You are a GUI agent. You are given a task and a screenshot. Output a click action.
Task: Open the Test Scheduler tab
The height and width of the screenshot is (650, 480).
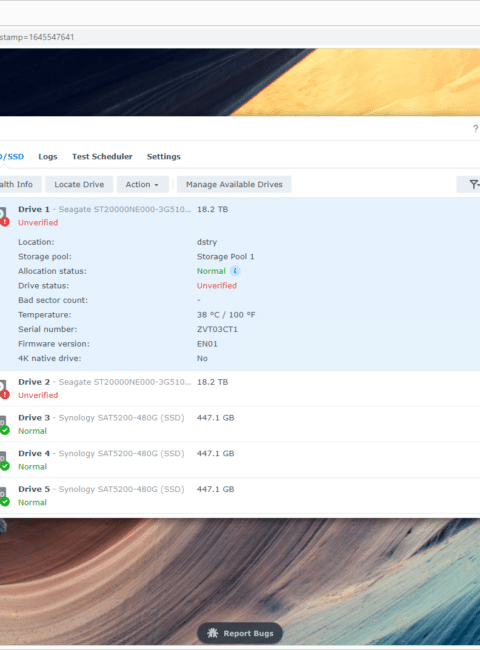click(x=102, y=157)
